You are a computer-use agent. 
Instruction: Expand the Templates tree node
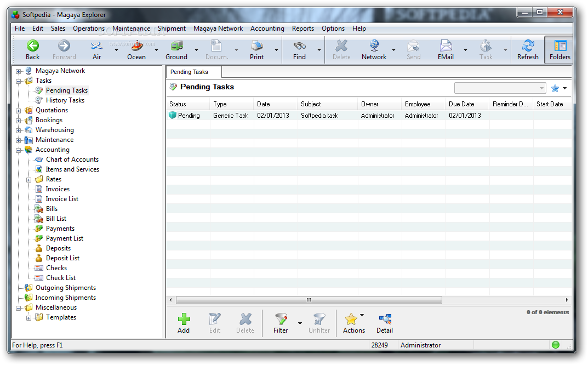[x=29, y=318]
